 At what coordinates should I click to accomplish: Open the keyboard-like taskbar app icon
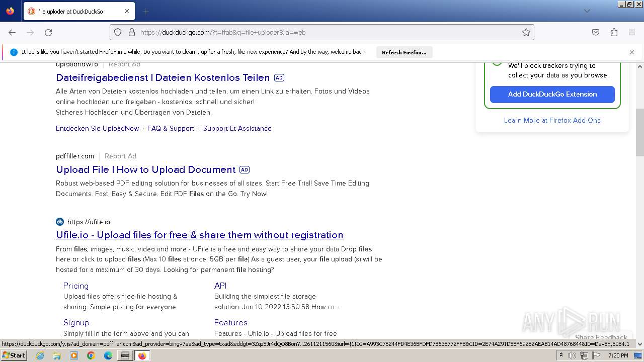point(125,355)
